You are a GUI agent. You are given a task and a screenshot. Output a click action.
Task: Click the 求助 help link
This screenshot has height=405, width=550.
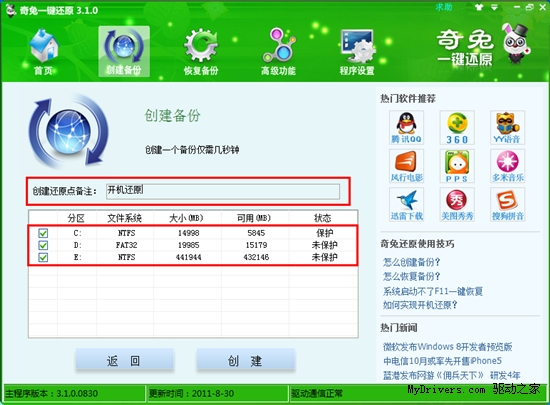tap(444, 7)
